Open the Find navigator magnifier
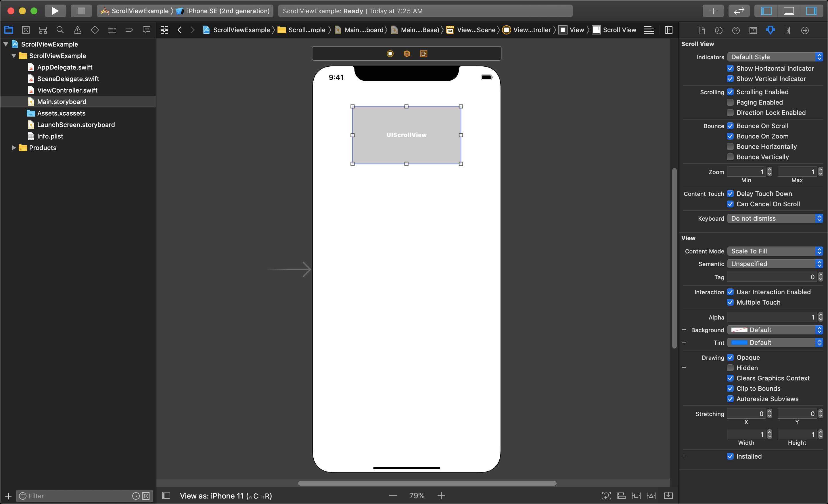 [60, 30]
